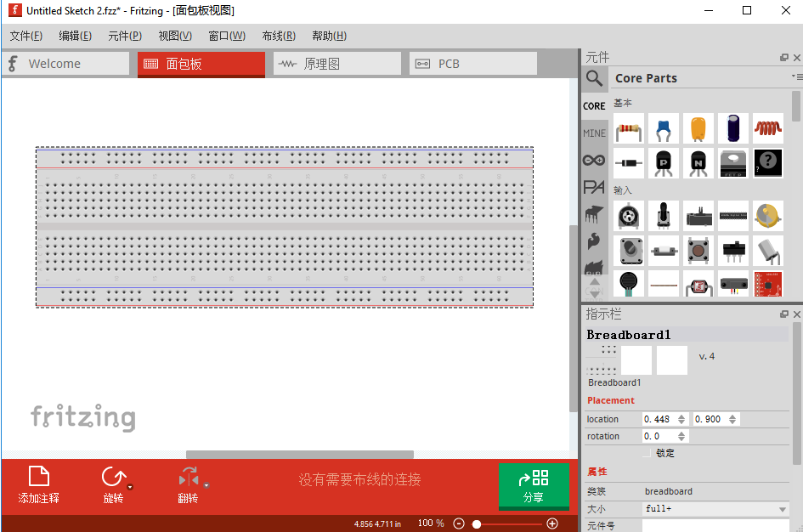
Task: Click the location Y value field
Action: pos(711,419)
